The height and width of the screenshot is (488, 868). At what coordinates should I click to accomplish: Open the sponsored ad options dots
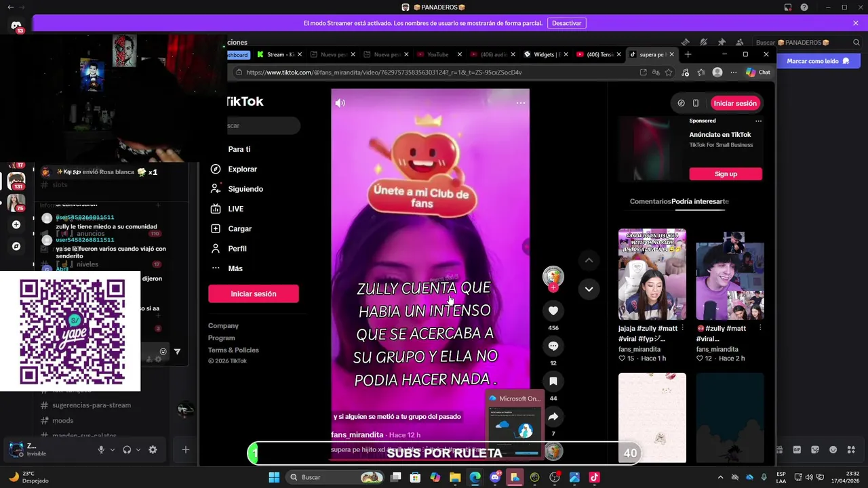758,121
